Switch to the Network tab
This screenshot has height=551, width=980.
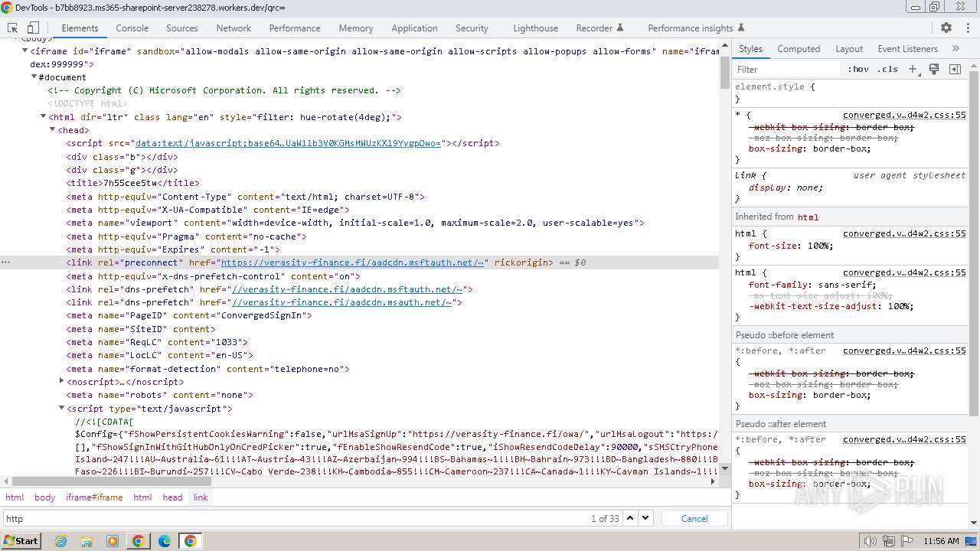click(234, 28)
